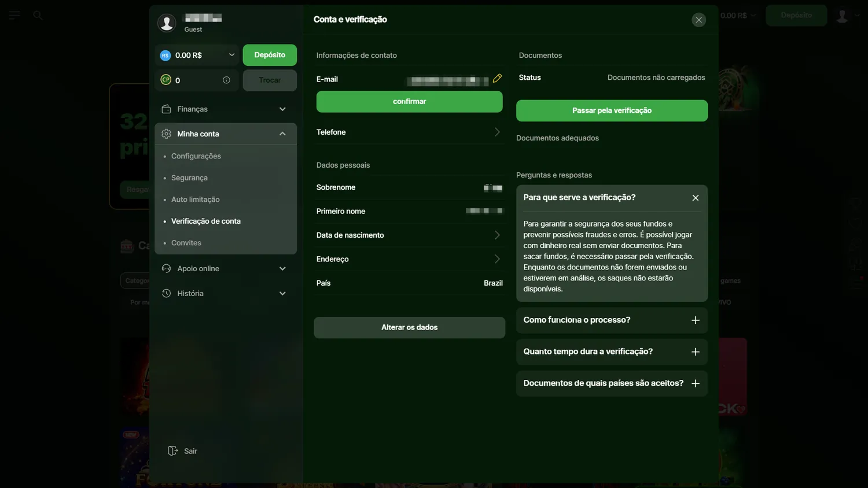Click the História clock icon
868x488 pixels.
pyautogui.click(x=166, y=293)
